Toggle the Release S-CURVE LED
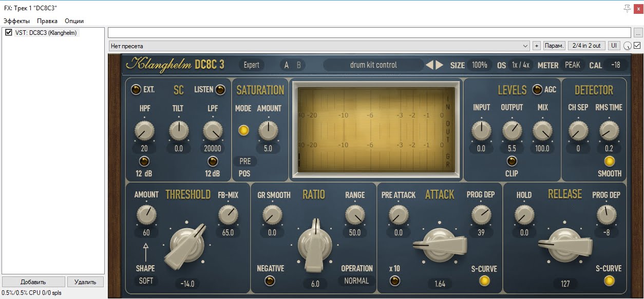 click(609, 281)
